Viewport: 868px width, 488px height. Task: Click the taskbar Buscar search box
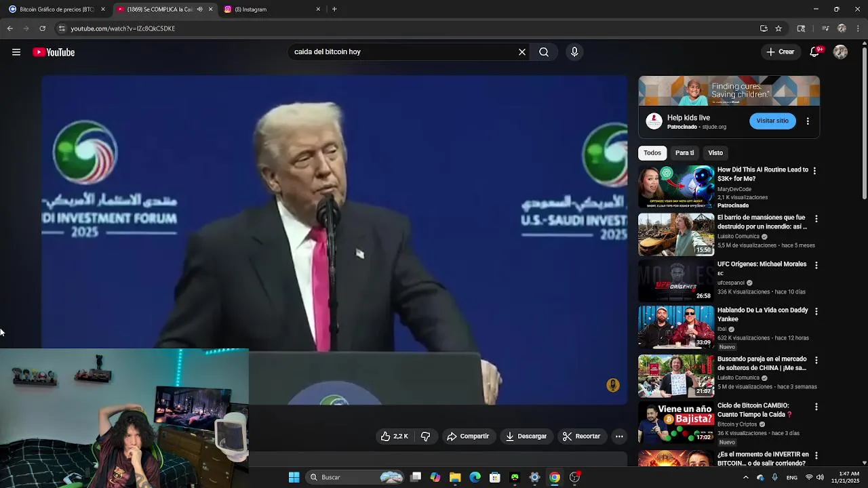point(355,477)
